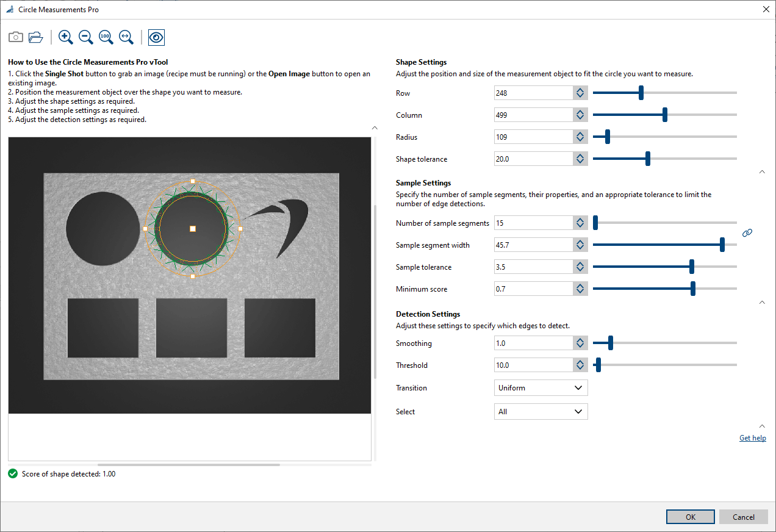Image resolution: width=776 pixels, height=532 pixels.
Task: Toggle the eye overlay visibility button
Action: click(156, 37)
